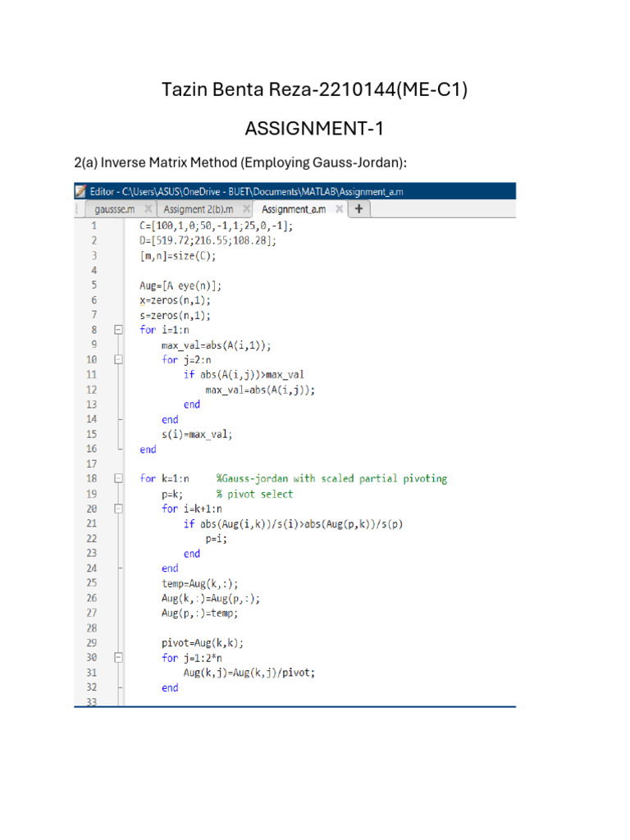Click the editor notepad icon in title bar
Viewport: 630px width, 840px height.
click(81, 191)
